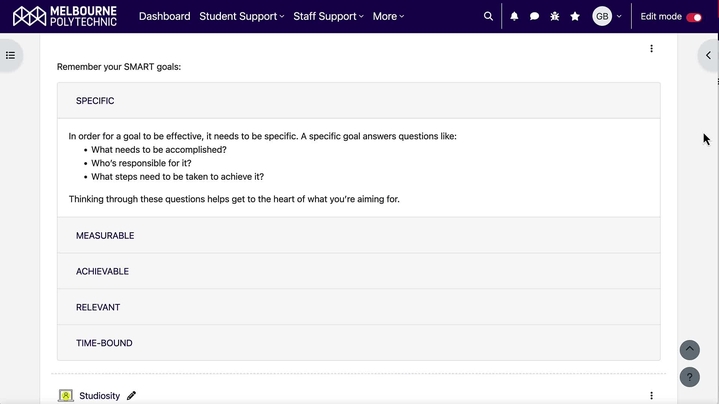Click the star favourites icon
The height and width of the screenshot is (404, 719).
coord(575,17)
